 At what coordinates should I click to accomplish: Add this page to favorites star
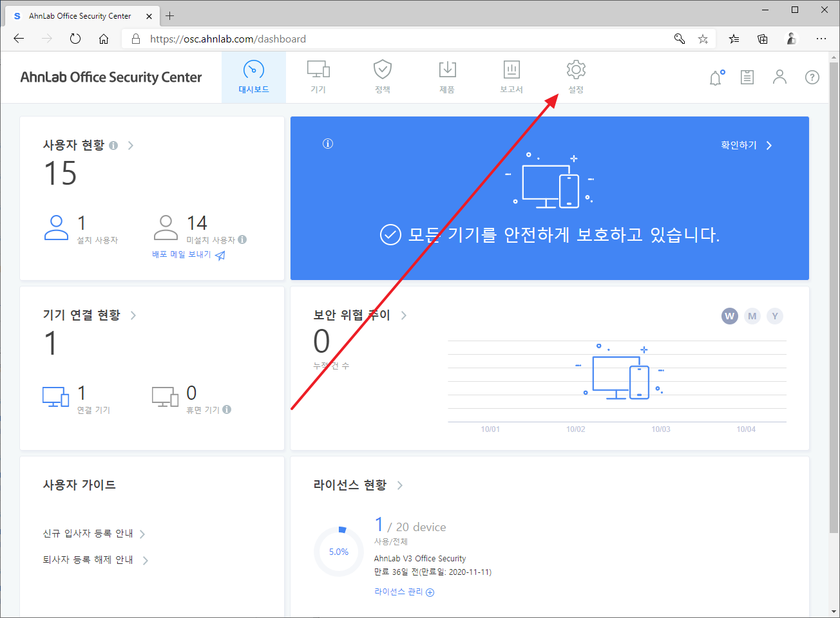click(x=703, y=39)
